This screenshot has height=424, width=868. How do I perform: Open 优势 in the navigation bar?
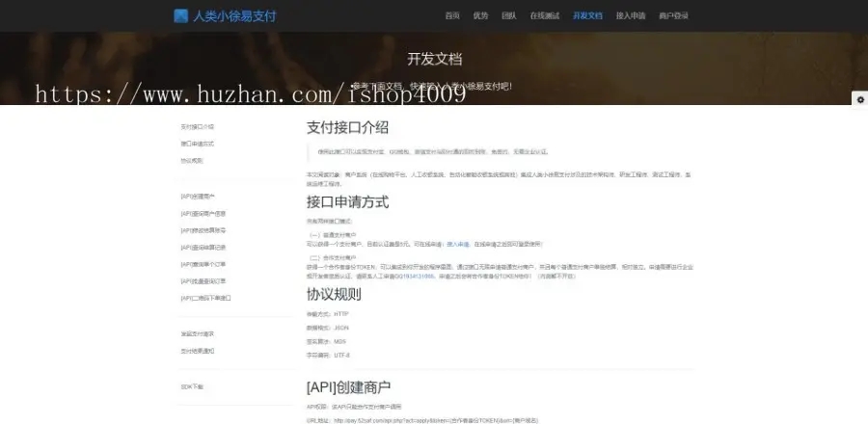[x=480, y=16]
